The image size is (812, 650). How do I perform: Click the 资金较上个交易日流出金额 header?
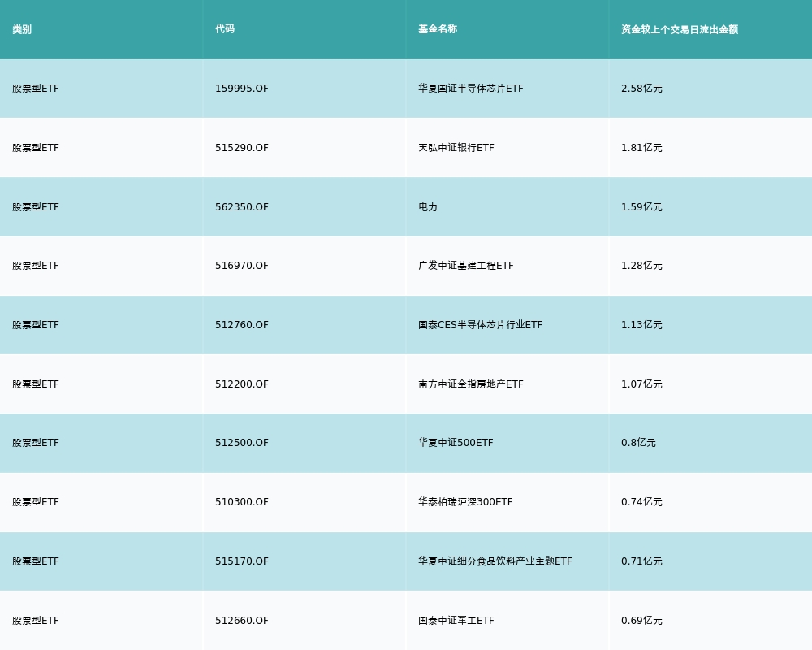point(680,29)
